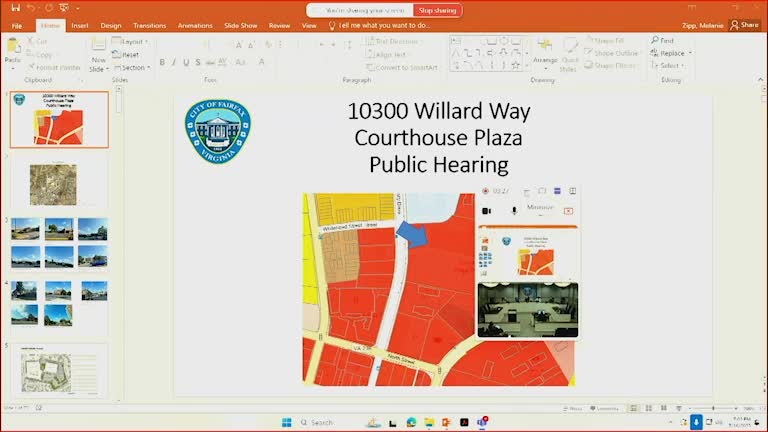The height and width of the screenshot is (432, 768).
Task: Open the View tab
Action: point(309,25)
